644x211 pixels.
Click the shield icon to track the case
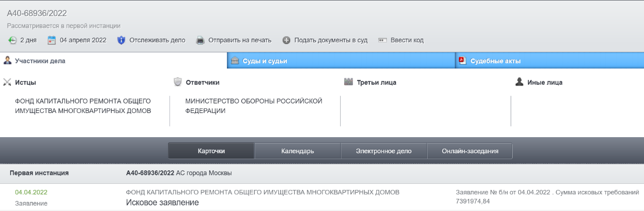[121, 40]
